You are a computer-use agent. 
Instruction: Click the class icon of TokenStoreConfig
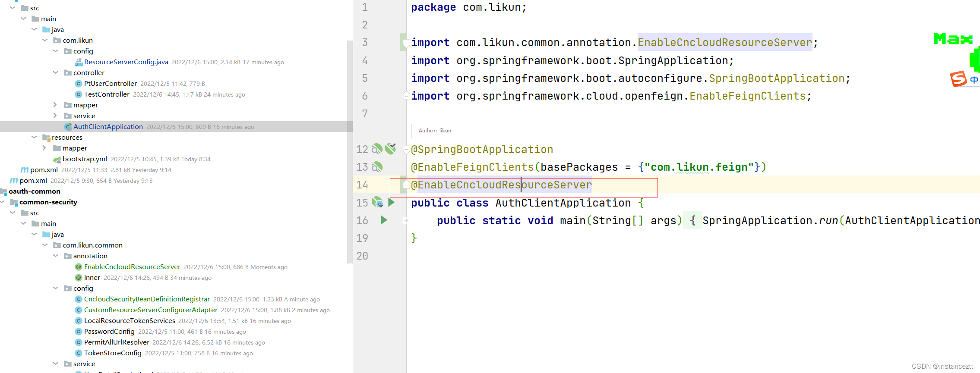pyautogui.click(x=79, y=353)
